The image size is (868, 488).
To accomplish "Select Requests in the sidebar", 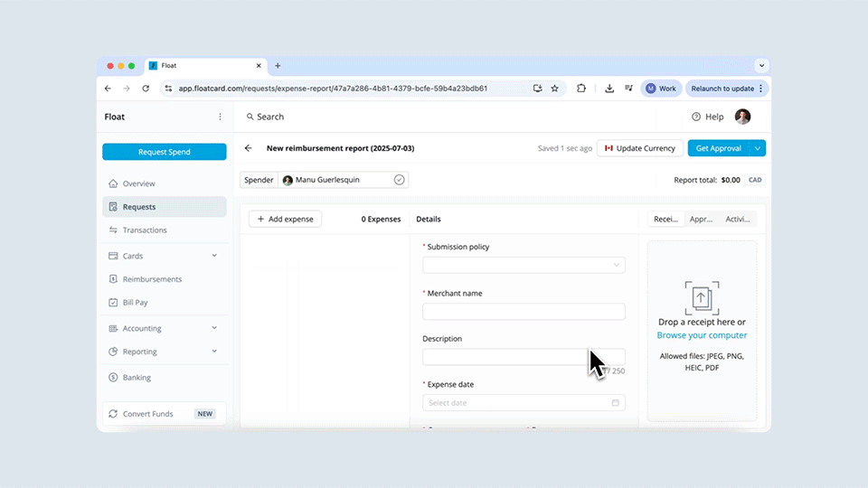I will [x=165, y=206].
